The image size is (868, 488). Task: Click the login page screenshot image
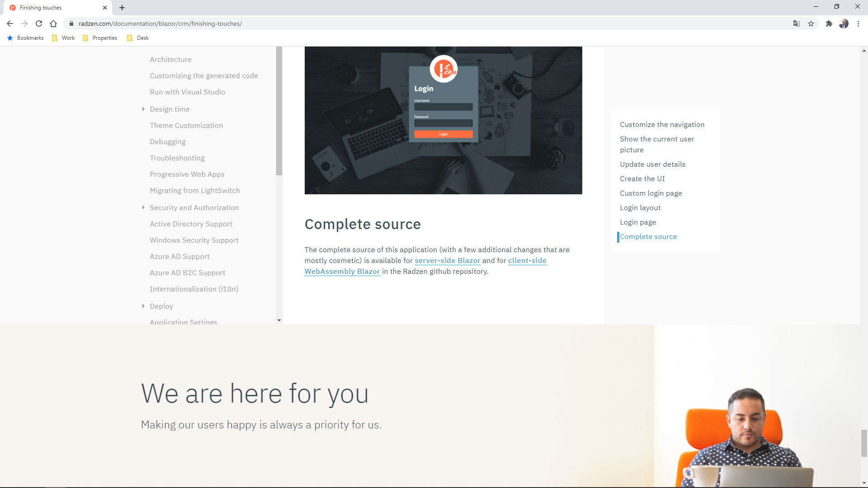point(443,120)
